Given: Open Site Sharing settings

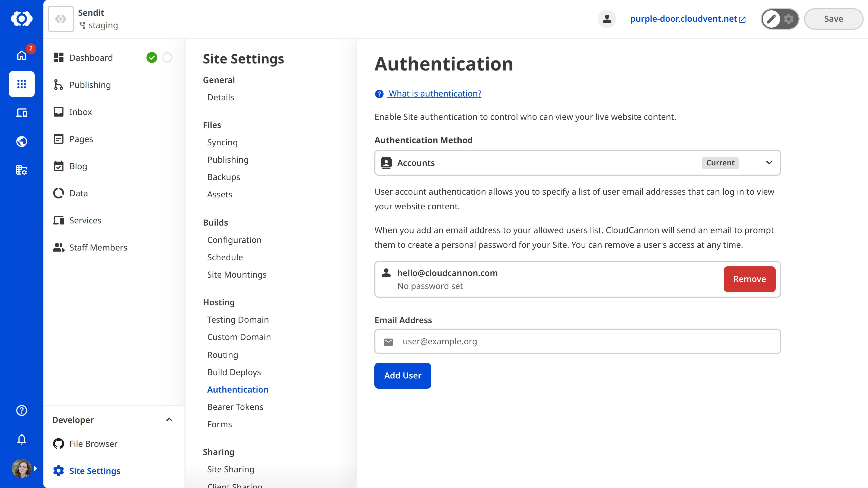Looking at the screenshot, I should coord(231,469).
